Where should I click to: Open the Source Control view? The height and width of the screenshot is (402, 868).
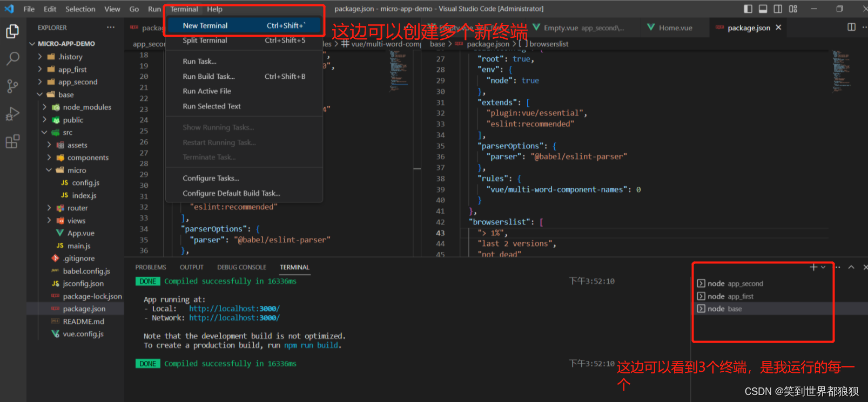coord(12,86)
